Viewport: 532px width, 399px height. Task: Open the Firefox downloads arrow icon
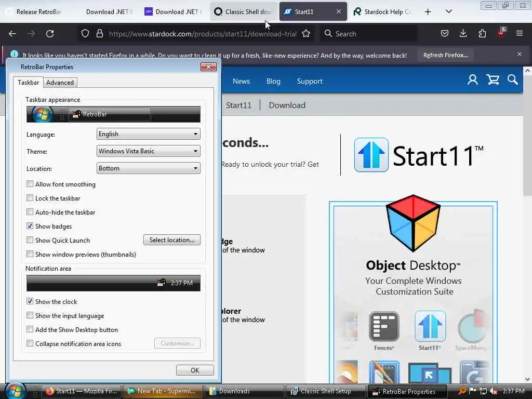click(x=463, y=34)
